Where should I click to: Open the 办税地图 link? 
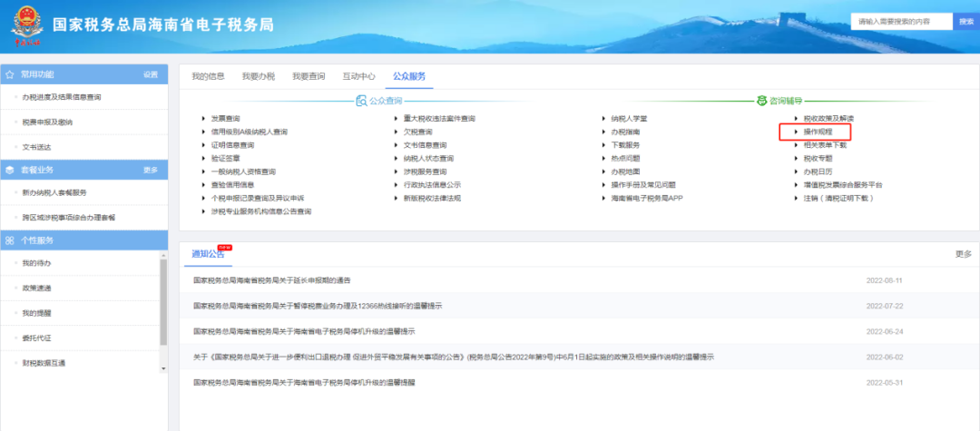click(x=625, y=171)
